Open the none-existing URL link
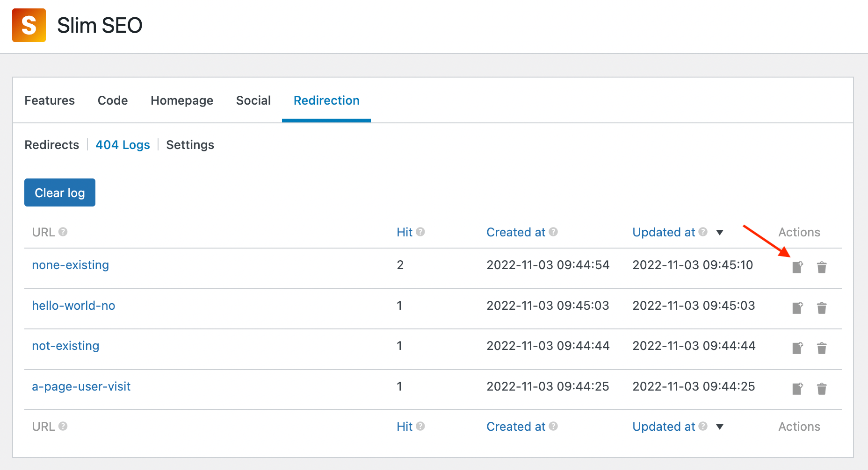Viewport: 868px width, 470px height. (x=71, y=265)
